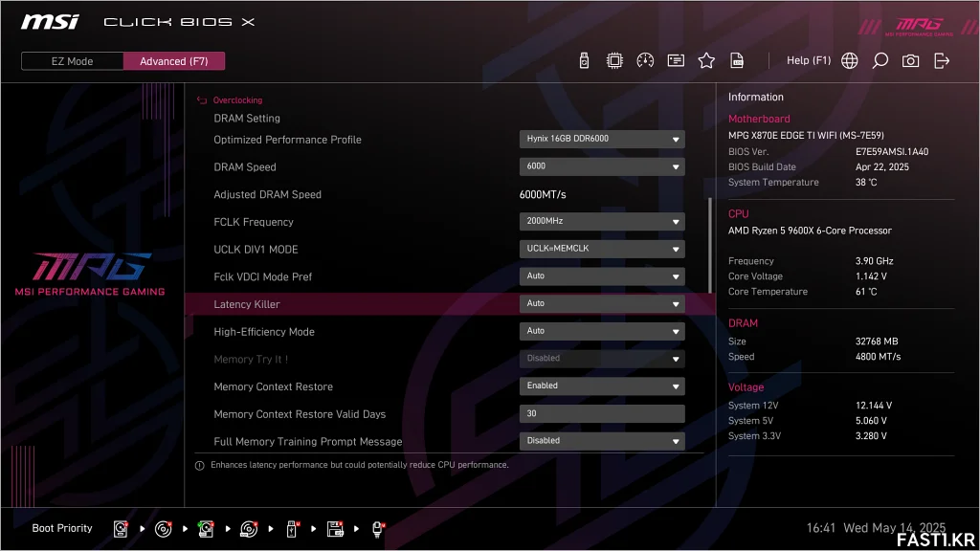The image size is (980, 551).
Task: Click the BIOS version E7E59AMSI.1A40
Action: coord(892,152)
